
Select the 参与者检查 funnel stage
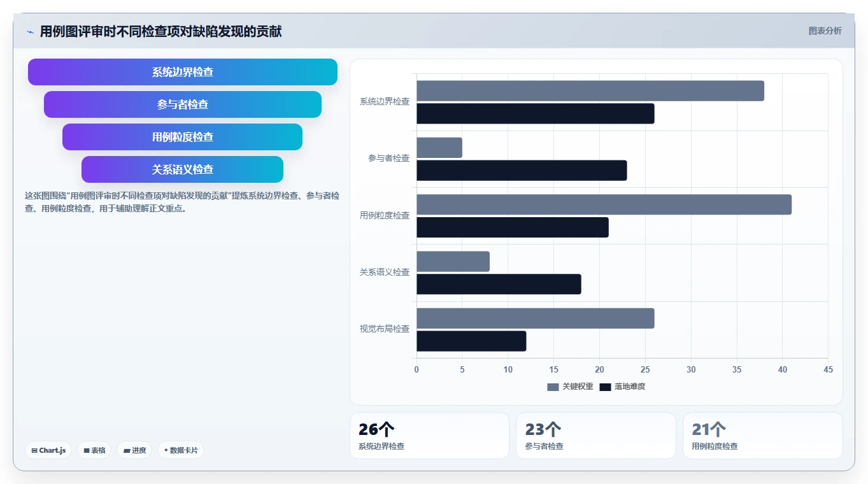183,104
